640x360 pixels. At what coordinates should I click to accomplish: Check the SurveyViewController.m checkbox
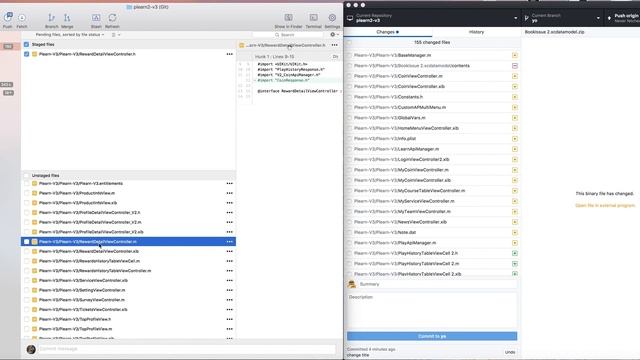[x=27, y=300]
